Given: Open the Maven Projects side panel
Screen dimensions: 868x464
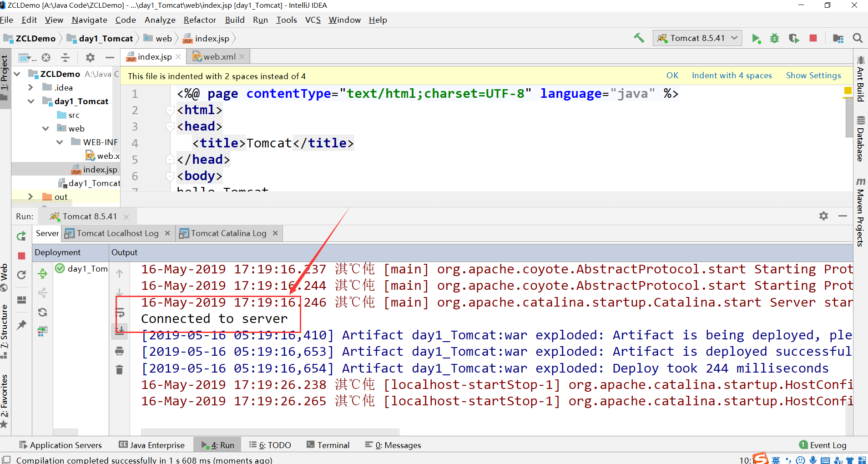Looking at the screenshot, I should coord(860,212).
